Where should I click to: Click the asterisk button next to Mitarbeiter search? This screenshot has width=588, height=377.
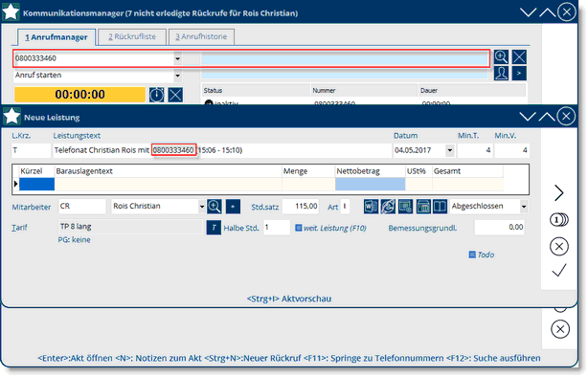pyautogui.click(x=233, y=207)
